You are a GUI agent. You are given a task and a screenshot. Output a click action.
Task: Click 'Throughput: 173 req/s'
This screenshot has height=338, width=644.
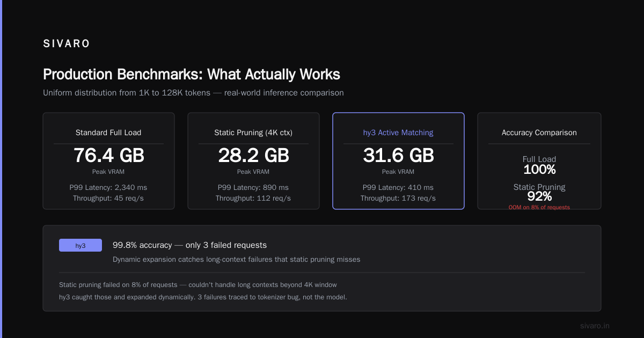point(398,199)
